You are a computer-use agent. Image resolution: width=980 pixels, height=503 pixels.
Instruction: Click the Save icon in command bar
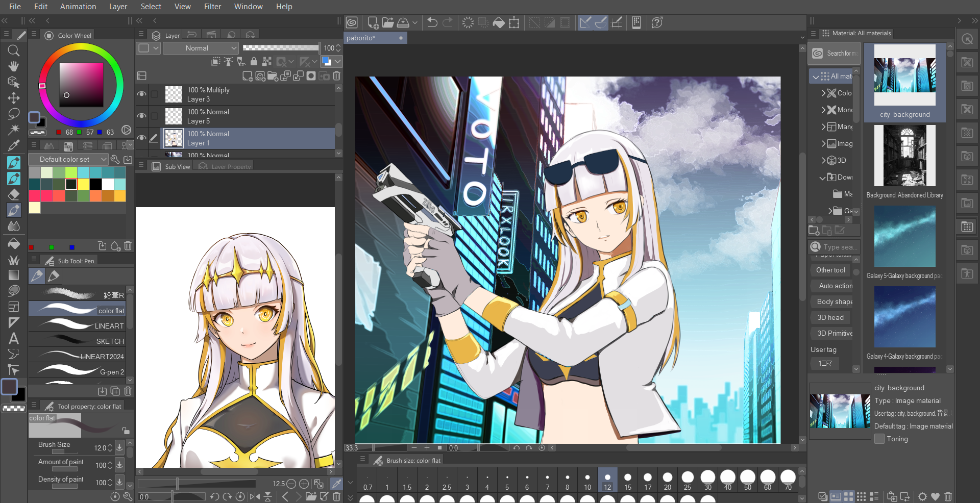coord(403,22)
